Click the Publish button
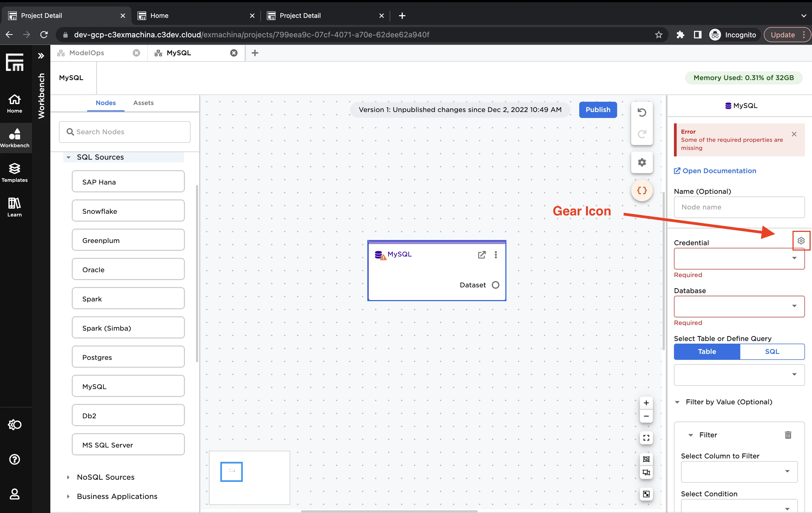812x513 pixels. (598, 110)
